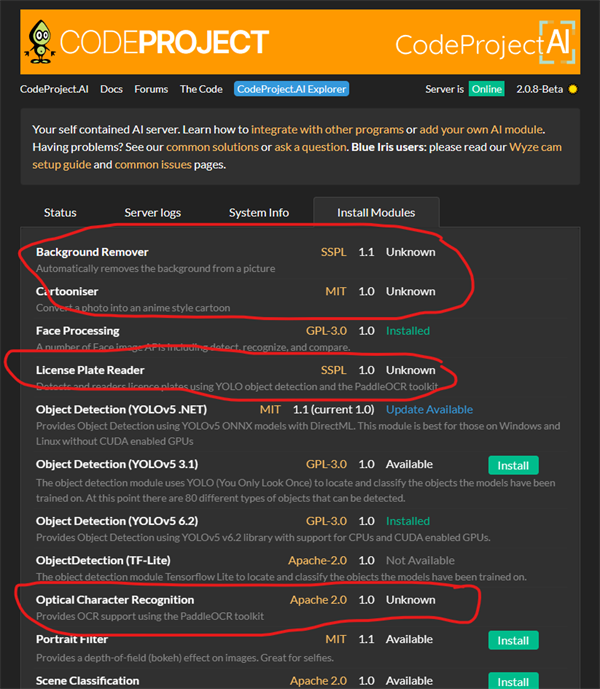Image resolution: width=600 pixels, height=689 pixels.
Task: Click Apache-2.0 license of ObjectDetection TF-Lite
Action: click(x=317, y=561)
